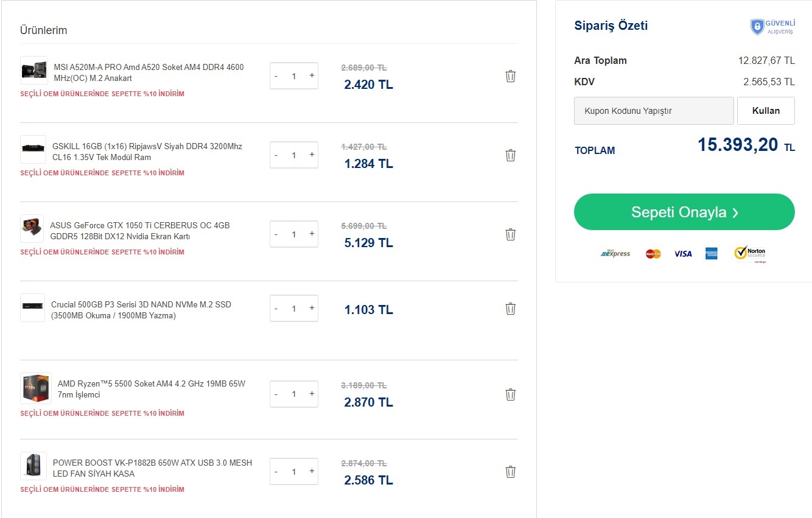Open the ASUS GeForce GTX 1050 Ti link

[x=139, y=231]
